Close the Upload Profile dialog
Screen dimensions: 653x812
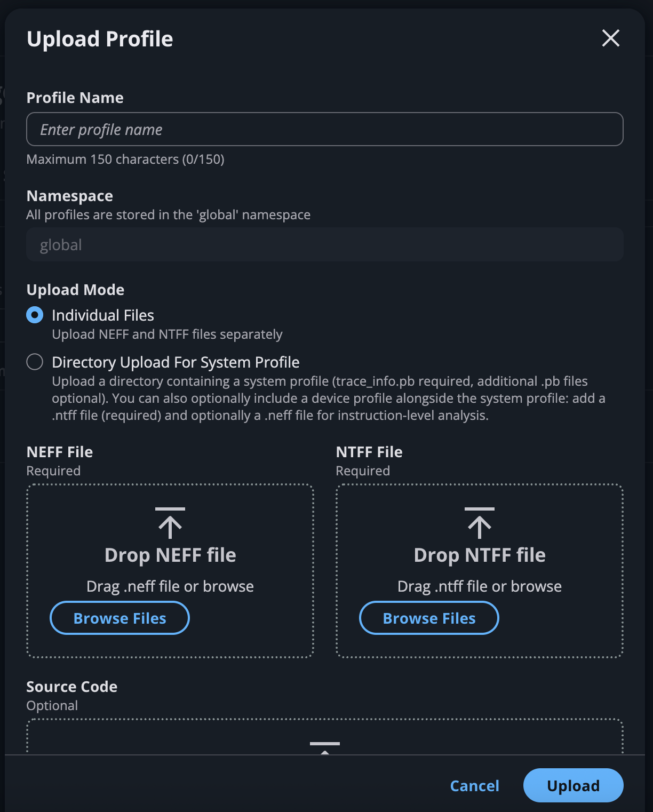point(610,38)
